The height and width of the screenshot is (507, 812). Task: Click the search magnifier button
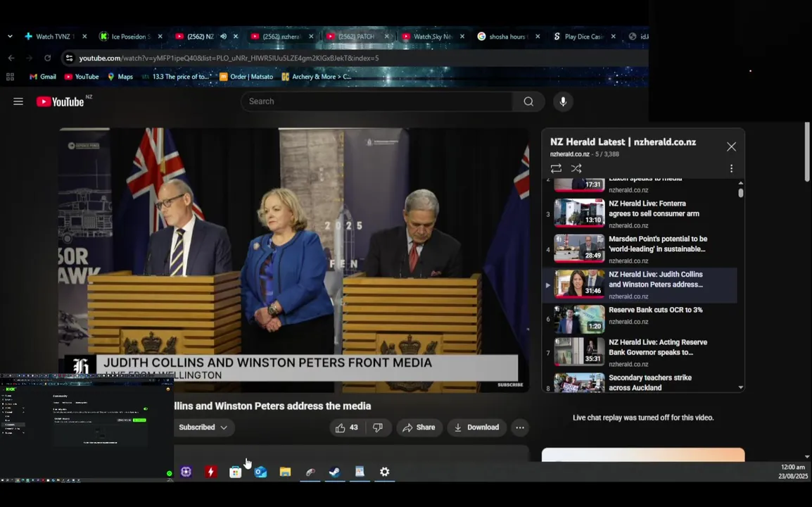pyautogui.click(x=528, y=101)
